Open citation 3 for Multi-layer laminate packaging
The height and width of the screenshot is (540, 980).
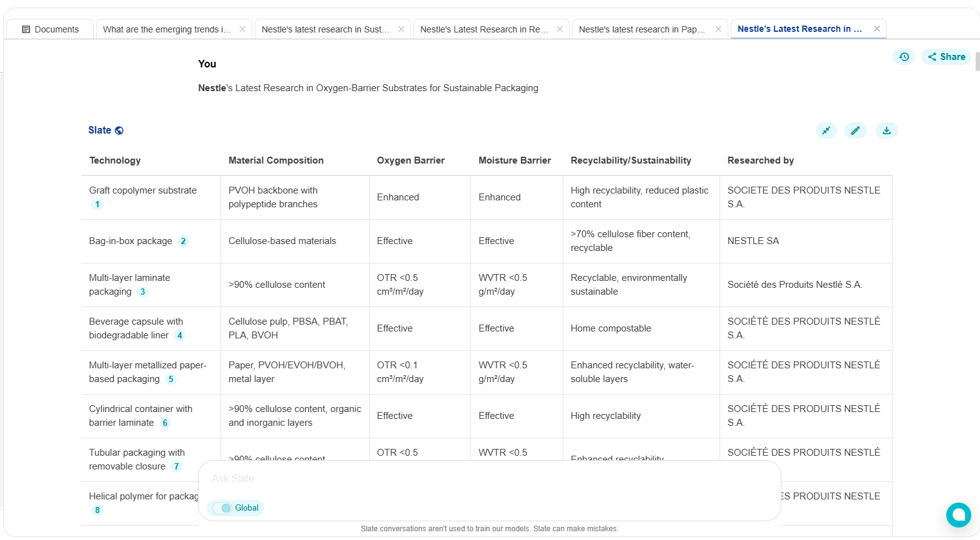(x=142, y=292)
